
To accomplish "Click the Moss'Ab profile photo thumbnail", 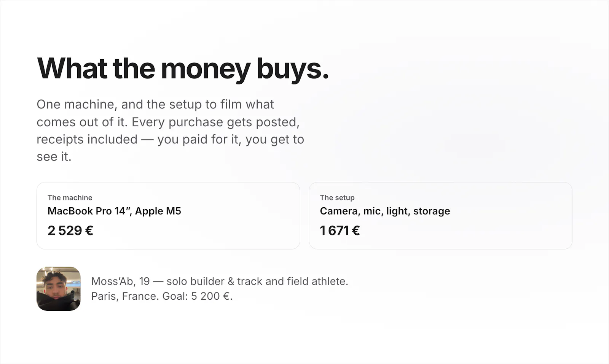I will pos(58,289).
